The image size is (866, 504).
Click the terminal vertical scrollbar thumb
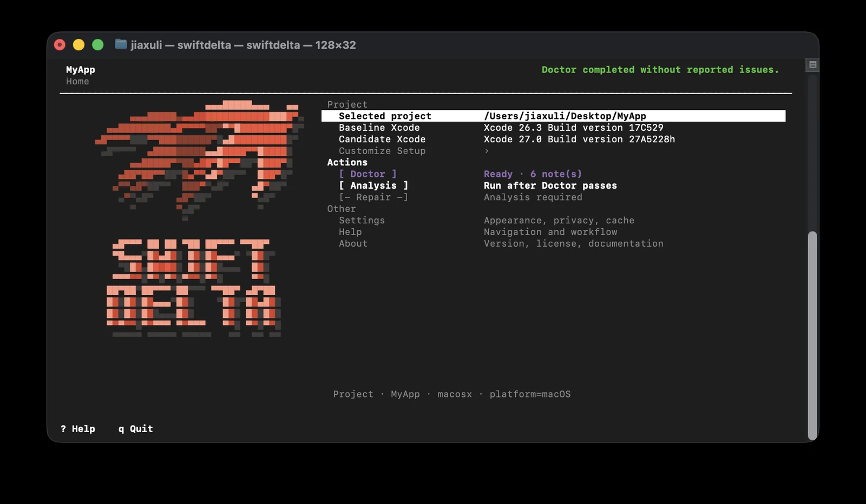click(x=812, y=336)
